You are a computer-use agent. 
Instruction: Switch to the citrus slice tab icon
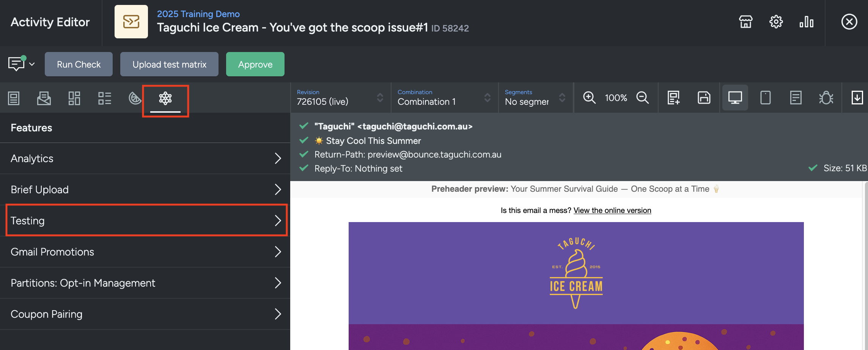[x=135, y=98]
